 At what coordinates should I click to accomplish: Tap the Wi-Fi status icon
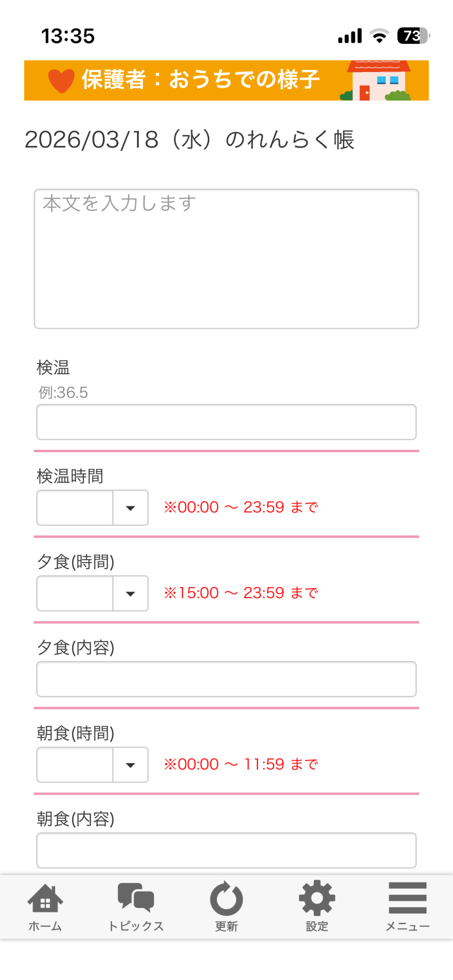379,36
